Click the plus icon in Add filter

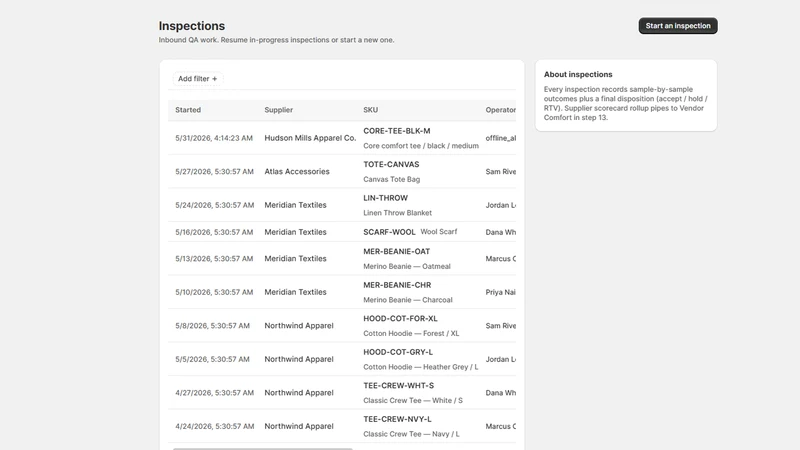coord(215,79)
